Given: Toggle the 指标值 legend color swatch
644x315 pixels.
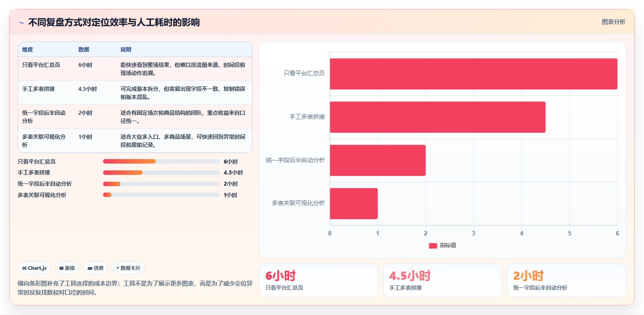Looking at the screenshot, I should pyautogui.click(x=433, y=245).
